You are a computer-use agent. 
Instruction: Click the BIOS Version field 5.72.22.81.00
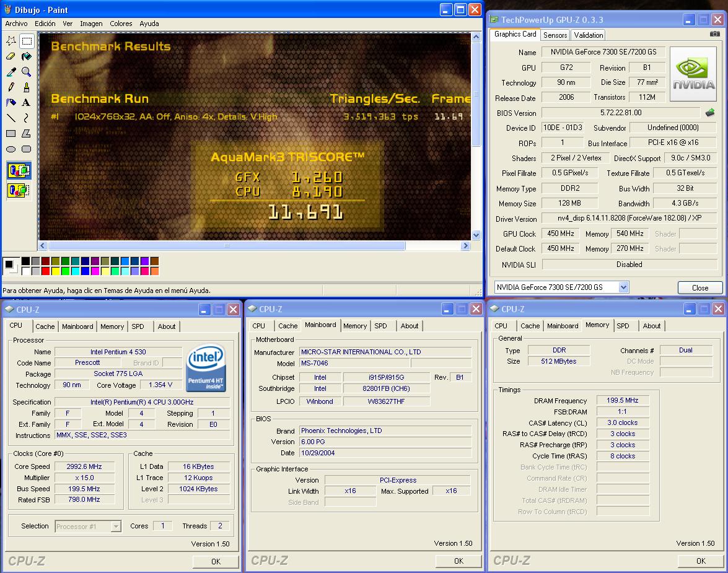[620, 113]
